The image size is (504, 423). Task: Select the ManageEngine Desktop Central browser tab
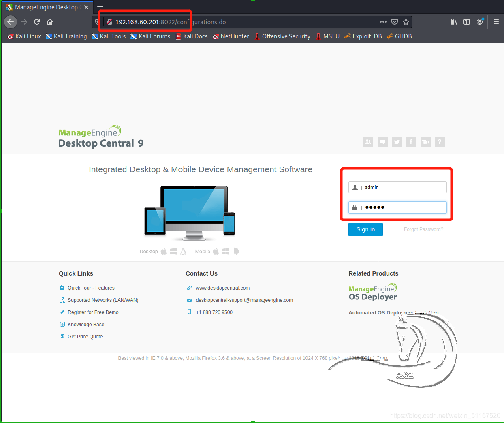47,7
